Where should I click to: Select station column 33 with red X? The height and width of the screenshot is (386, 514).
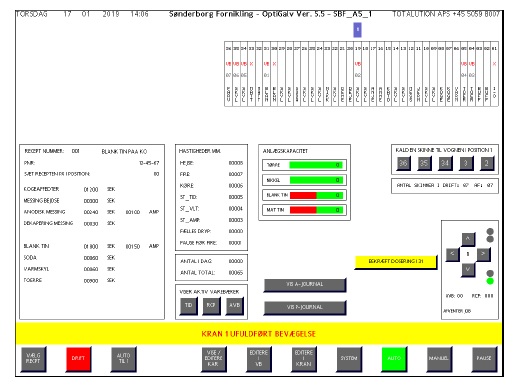coord(251,74)
